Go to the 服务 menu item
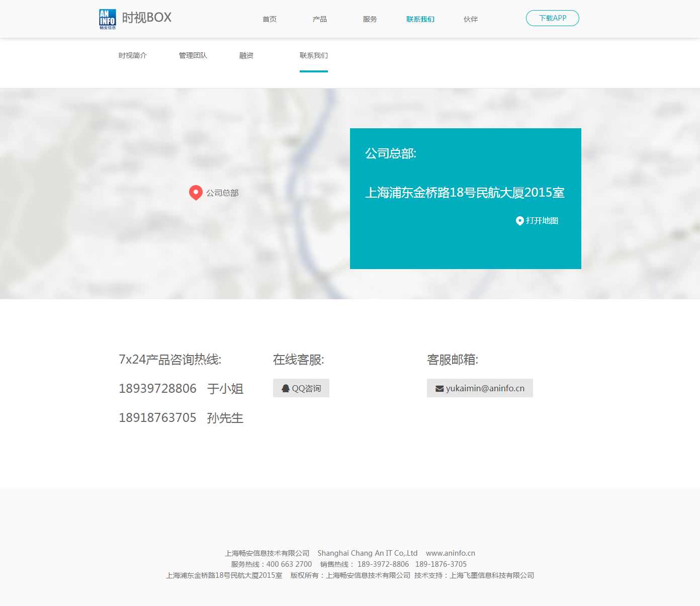The height and width of the screenshot is (606, 700). [370, 19]
